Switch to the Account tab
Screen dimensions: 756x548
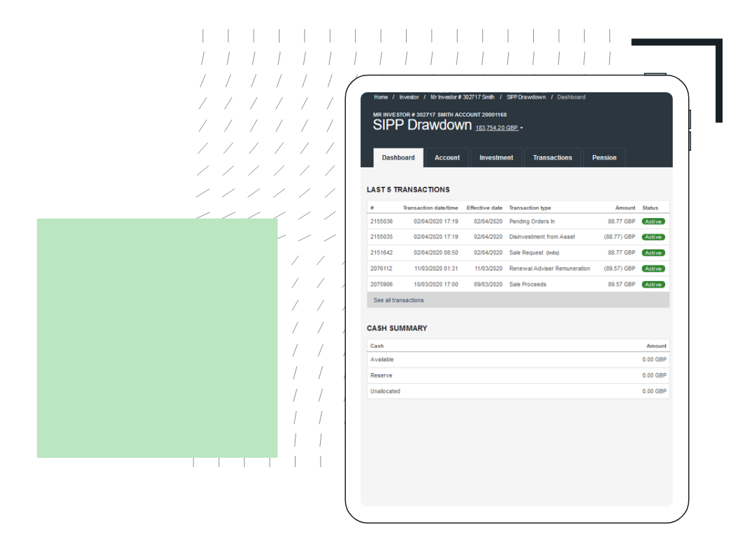point(447,158)
